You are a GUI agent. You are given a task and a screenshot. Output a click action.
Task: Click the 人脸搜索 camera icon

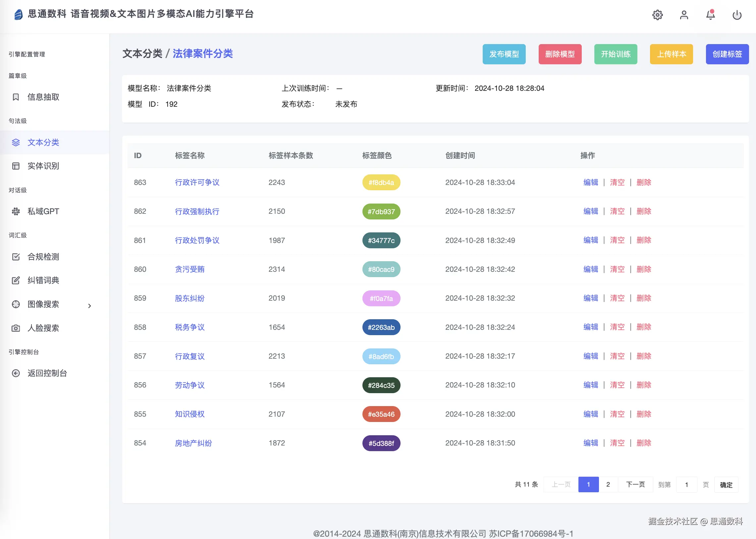[x=16, y=328]
